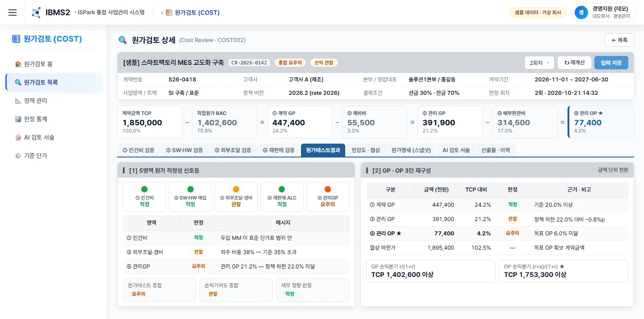Click the sidebar 원가검토 (COST) header icon
Screen dimensions: 644x319
tap(16, 39)
